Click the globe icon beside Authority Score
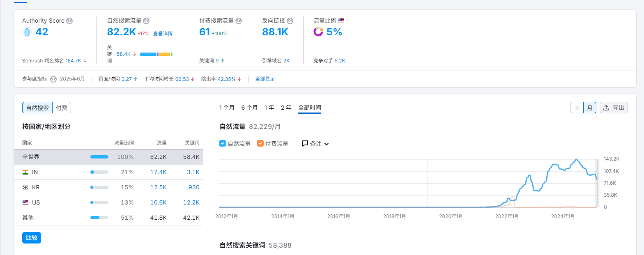Image resolution: width=644 pixels, height=255 pixels. pyautogui.click(x=69, y=21)
